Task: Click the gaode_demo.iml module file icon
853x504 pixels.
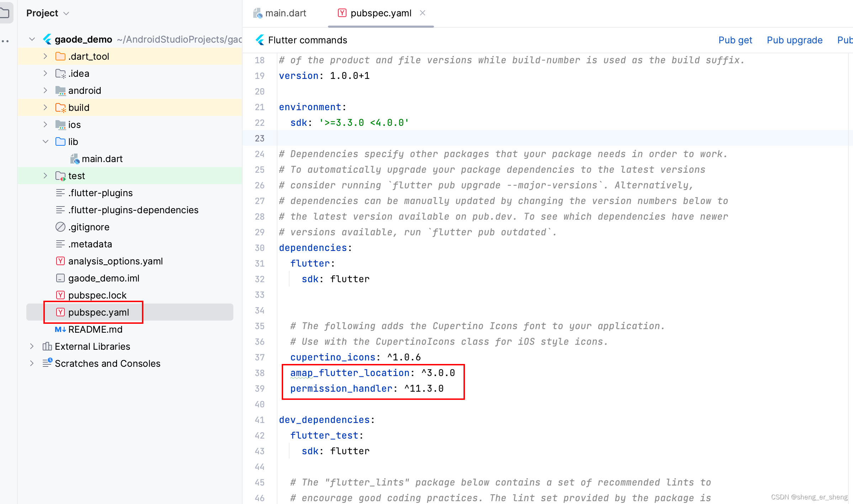Action: (60, 278)
